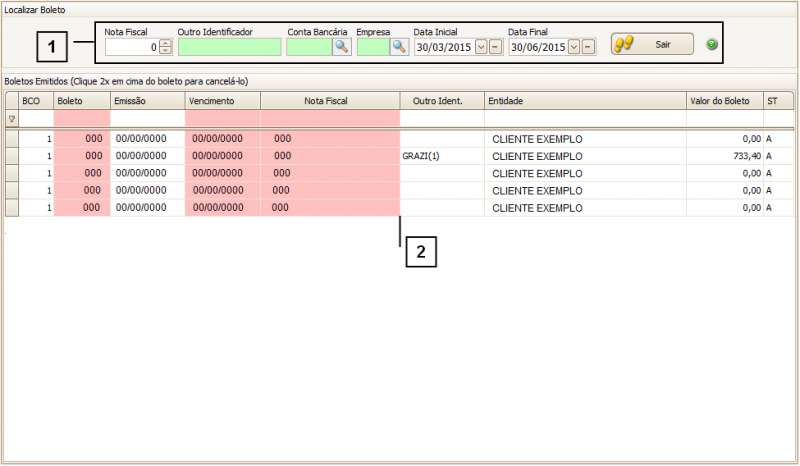The width and height of the screenshot is (800, 466).
Task: Sort by the Emissão column header
Action: point(147,101)
